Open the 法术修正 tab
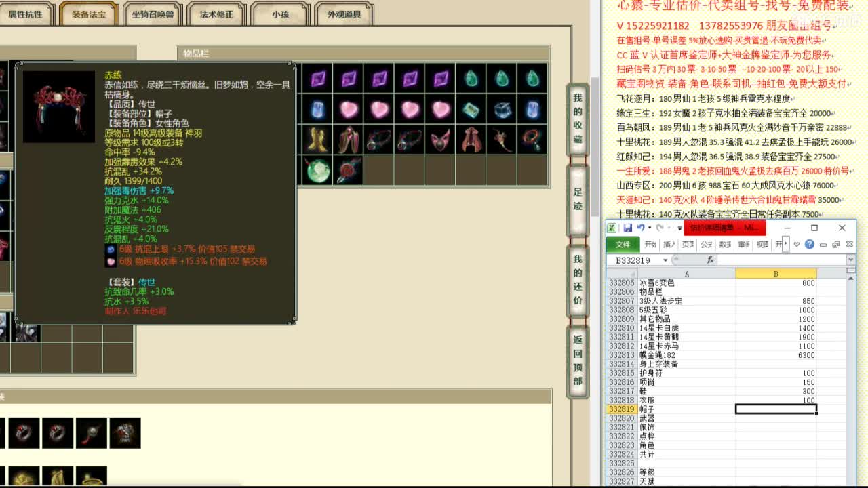 click(216, 14)
